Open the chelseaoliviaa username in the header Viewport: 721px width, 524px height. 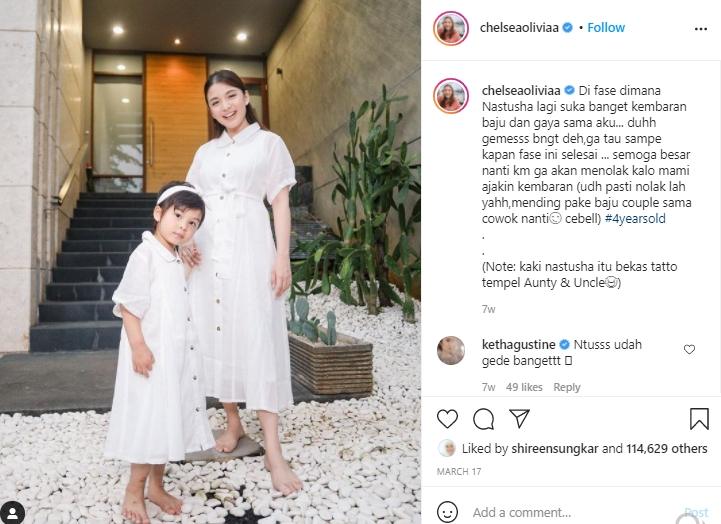point(519,28)
